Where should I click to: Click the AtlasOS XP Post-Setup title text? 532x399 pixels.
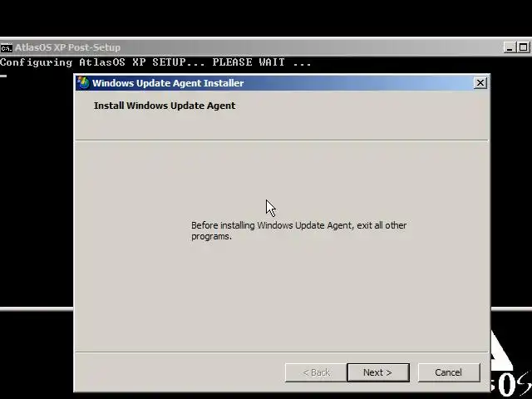pyautogui.click(x=67, y=47)
